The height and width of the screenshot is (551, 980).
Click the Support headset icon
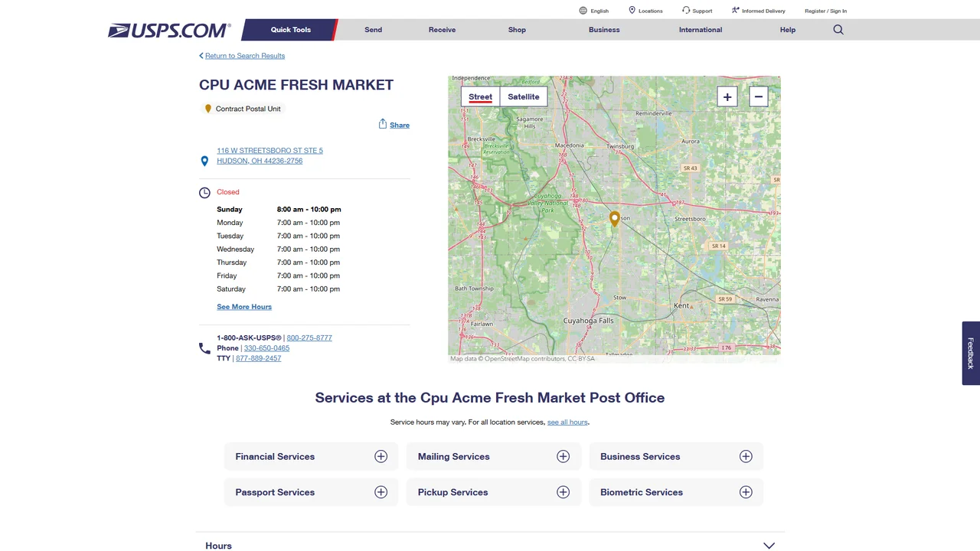click(x=686, y=11)
